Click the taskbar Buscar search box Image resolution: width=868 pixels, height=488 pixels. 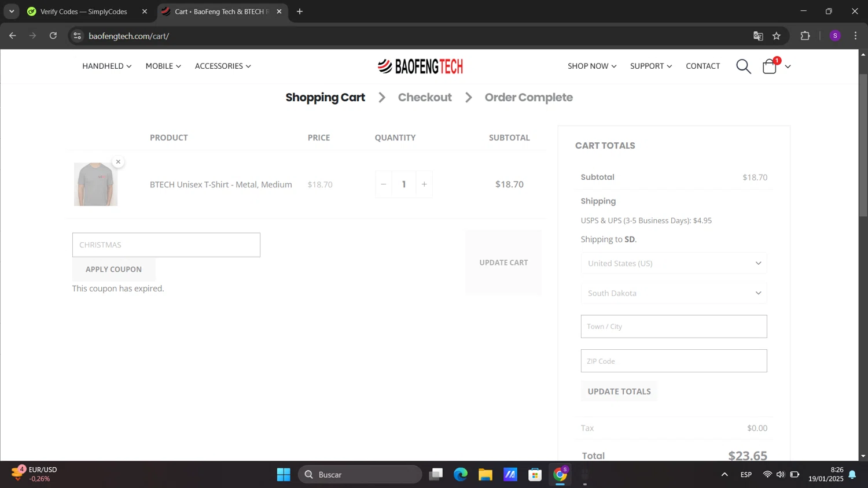(360, 475)
